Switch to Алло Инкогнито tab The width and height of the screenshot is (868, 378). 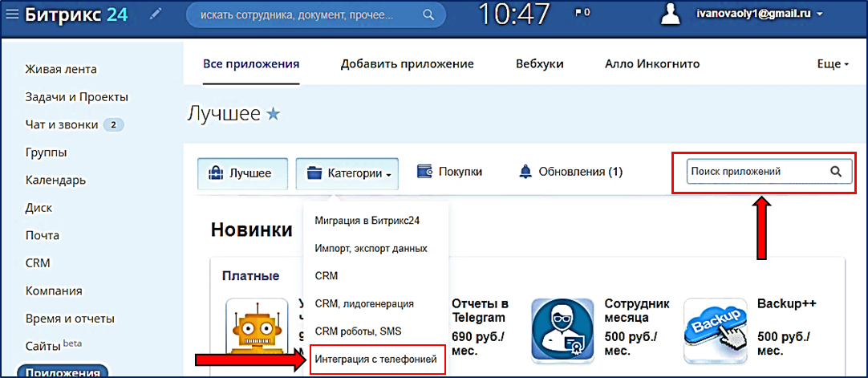(x=652, y=64)
